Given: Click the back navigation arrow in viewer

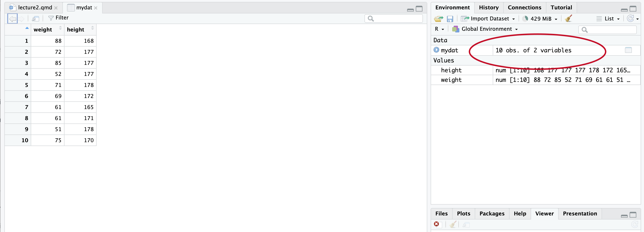Looking at the screenshot, I should pyautogui.click(x=12, y=18).
